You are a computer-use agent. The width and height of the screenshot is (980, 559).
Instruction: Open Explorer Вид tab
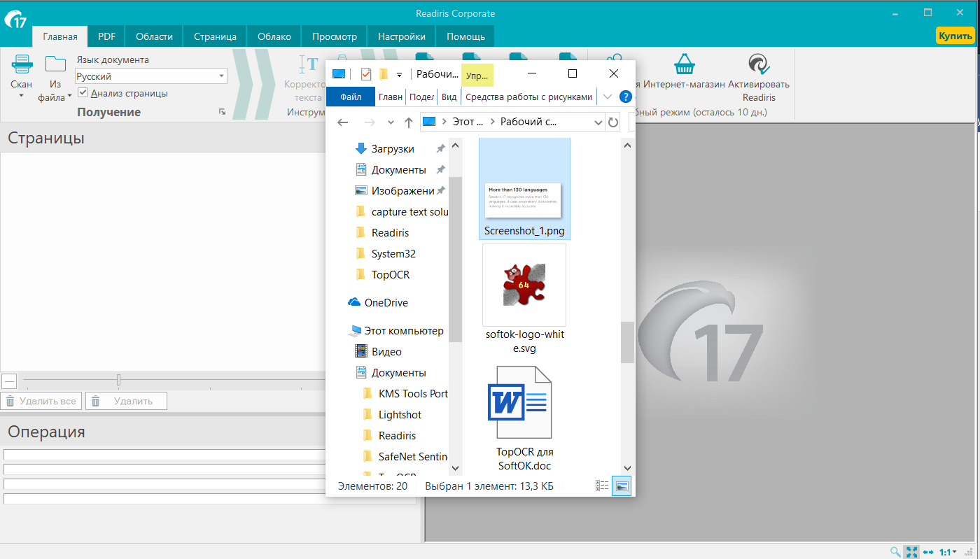click(449, 97)
